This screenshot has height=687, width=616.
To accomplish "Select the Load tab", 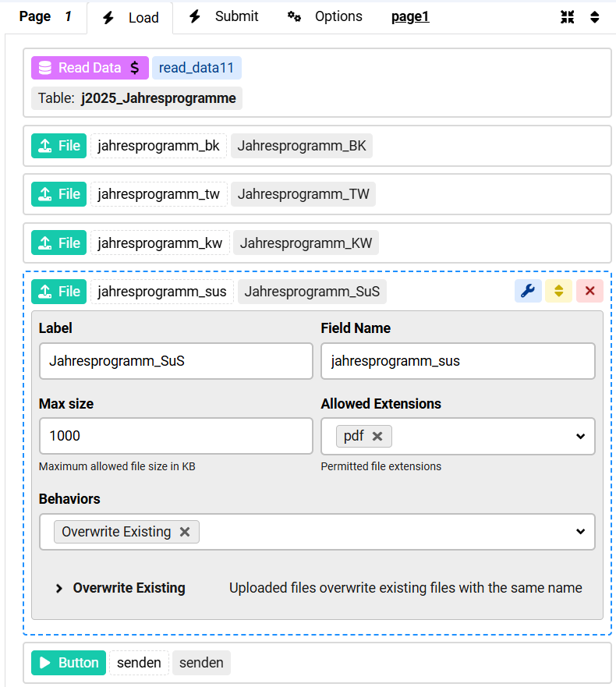I will tap(131, 17).
